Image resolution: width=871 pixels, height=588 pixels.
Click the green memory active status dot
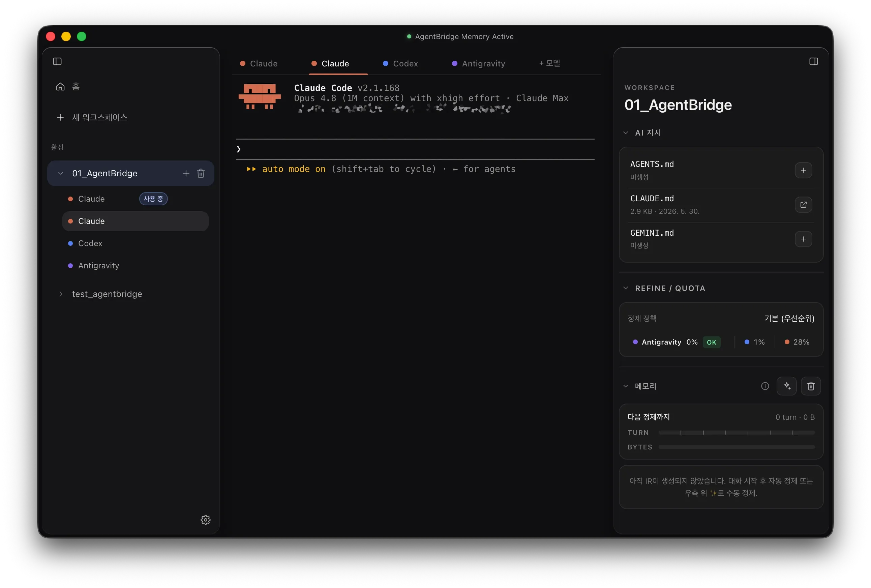click(x=409, y=36)
